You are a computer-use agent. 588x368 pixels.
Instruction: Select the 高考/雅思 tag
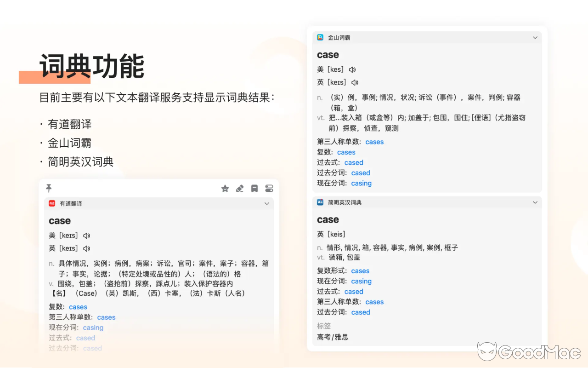(x=332, y=337)
